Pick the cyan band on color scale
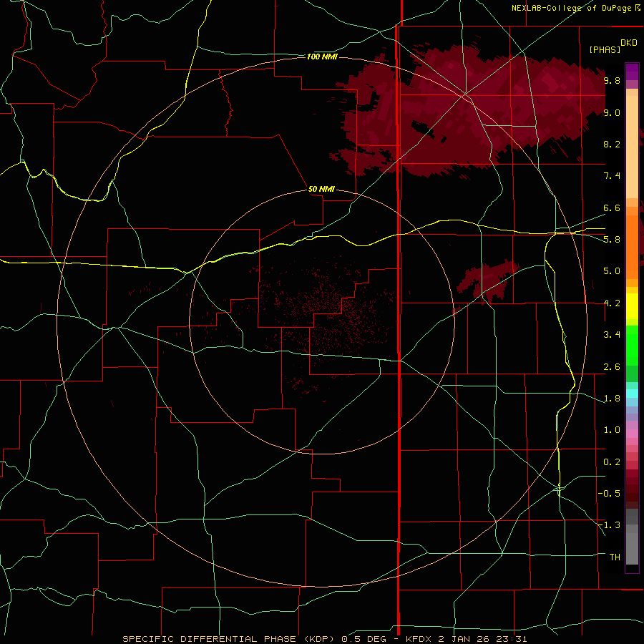This screenshot has height=644, width=644. 632,394
